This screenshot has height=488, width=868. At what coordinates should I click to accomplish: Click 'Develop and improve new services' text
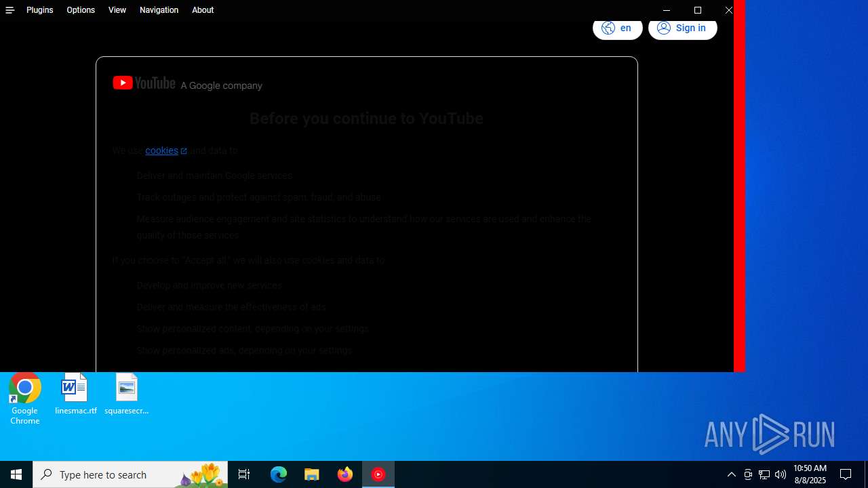[x=209, y=285]
